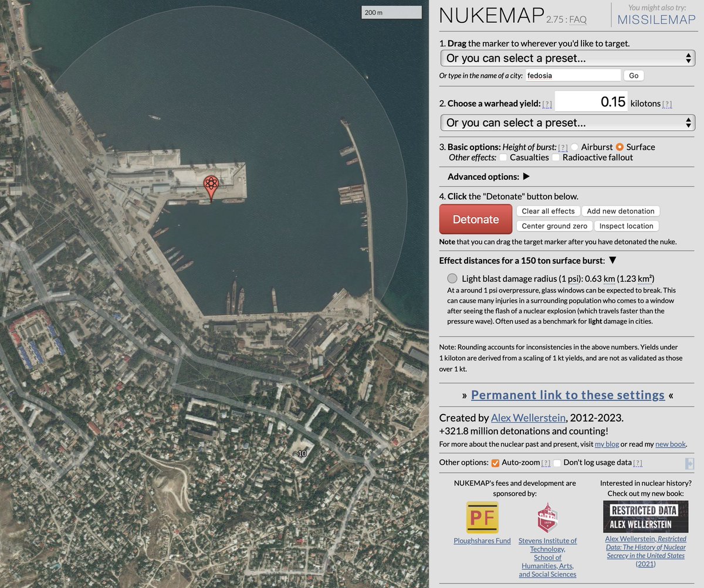
Task: Click Add new detonation button
Action: coord(621,211)
